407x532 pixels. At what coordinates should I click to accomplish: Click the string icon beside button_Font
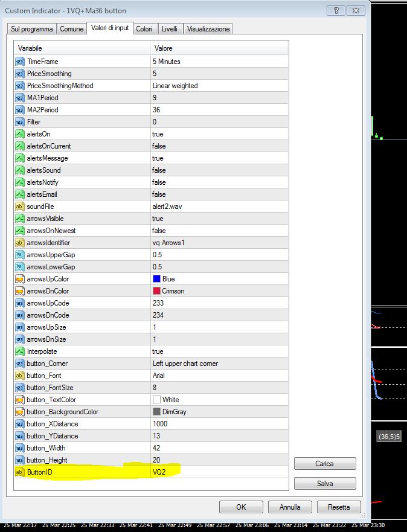[x=20, y=376]
